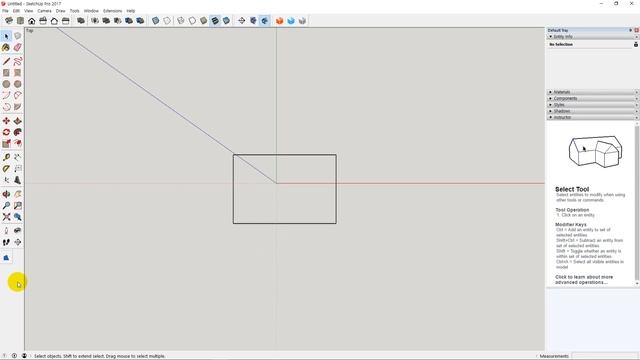640x360 pixels.
Task: Open the File menu
Action: (x=5, y=11)
